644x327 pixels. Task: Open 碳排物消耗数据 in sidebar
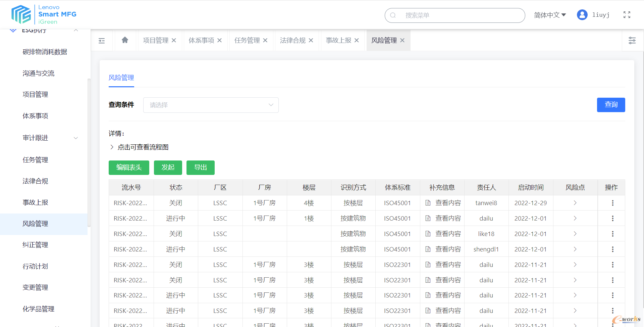pyautogui.click(x=45, y=52)
